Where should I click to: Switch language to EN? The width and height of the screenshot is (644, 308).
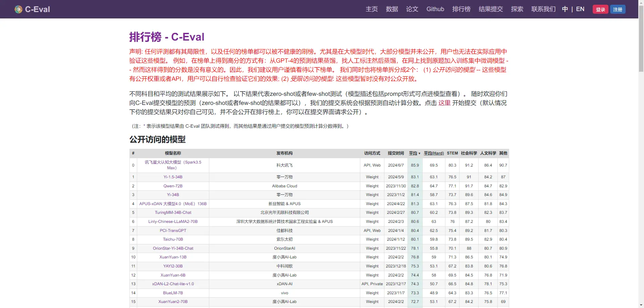click(x=580, y=9)
